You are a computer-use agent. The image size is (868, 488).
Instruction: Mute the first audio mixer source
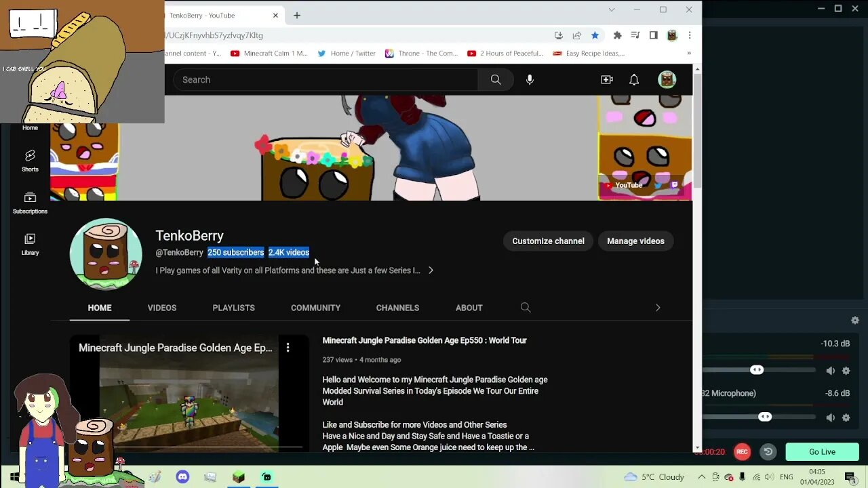tap(831, 371)
